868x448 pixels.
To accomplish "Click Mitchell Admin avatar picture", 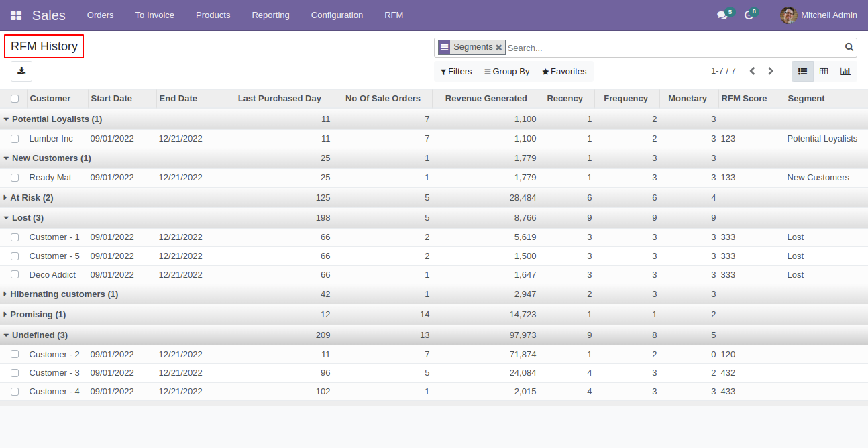I will [789, 15].
